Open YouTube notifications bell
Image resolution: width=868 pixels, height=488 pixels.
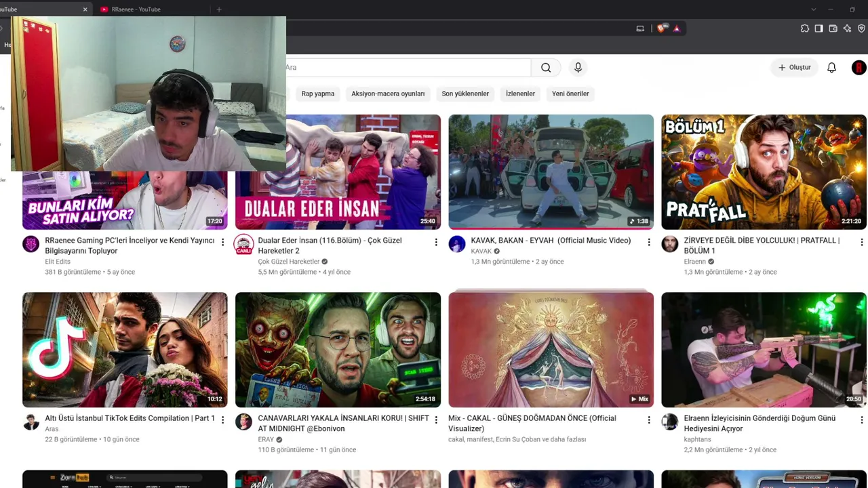(831, 68)
